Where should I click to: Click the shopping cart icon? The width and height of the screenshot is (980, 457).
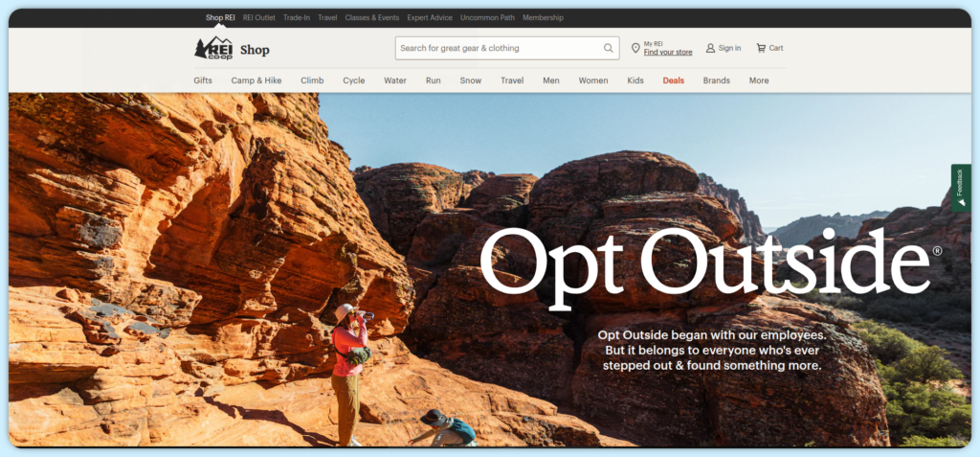761,48
